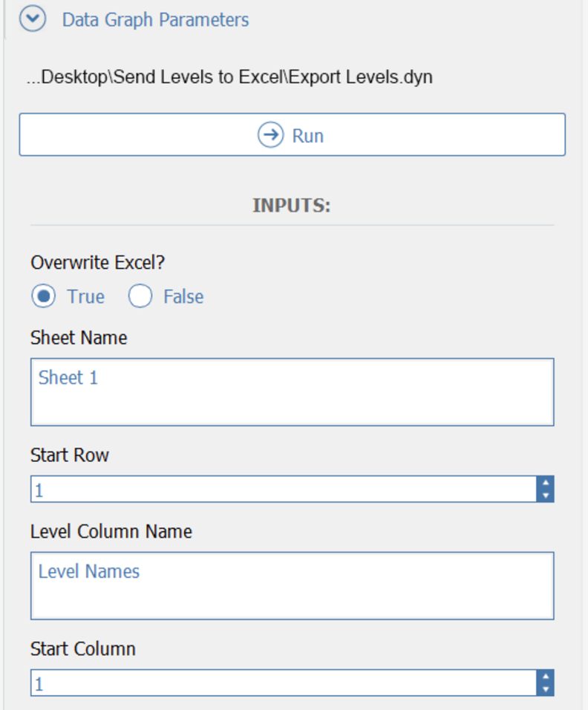Select the False radio button
The width and height of the screenshot is (588, 710).
click(140, 296)
